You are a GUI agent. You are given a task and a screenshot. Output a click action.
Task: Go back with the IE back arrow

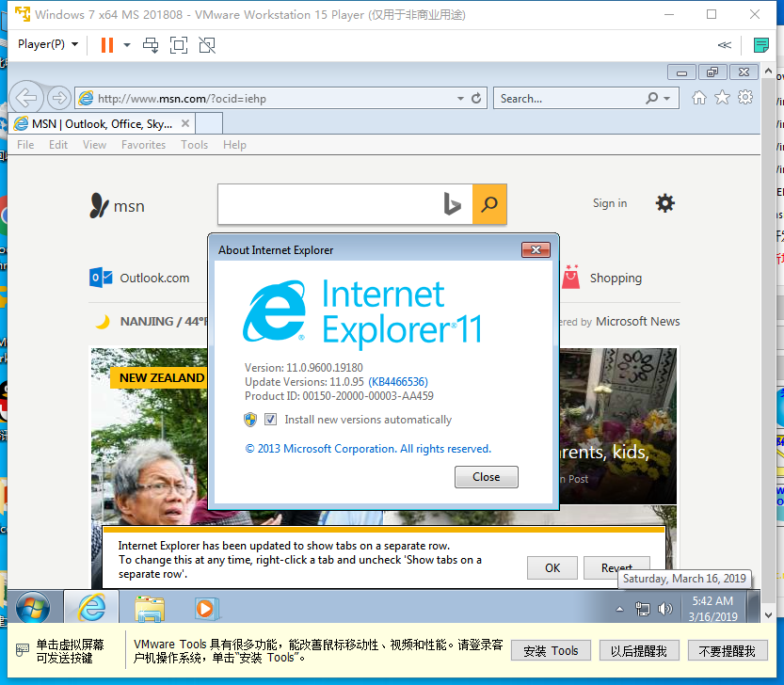[26, 98]
